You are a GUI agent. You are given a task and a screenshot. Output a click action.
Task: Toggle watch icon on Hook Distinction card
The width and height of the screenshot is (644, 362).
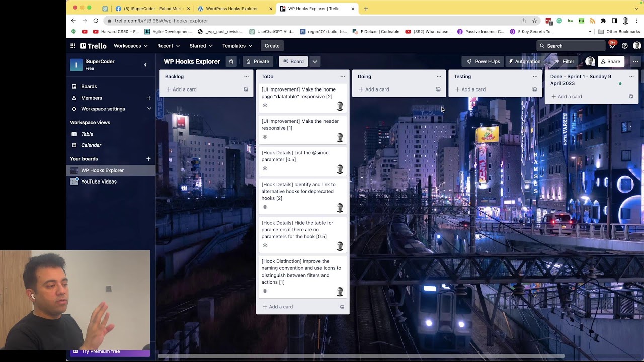coord(265,291)
